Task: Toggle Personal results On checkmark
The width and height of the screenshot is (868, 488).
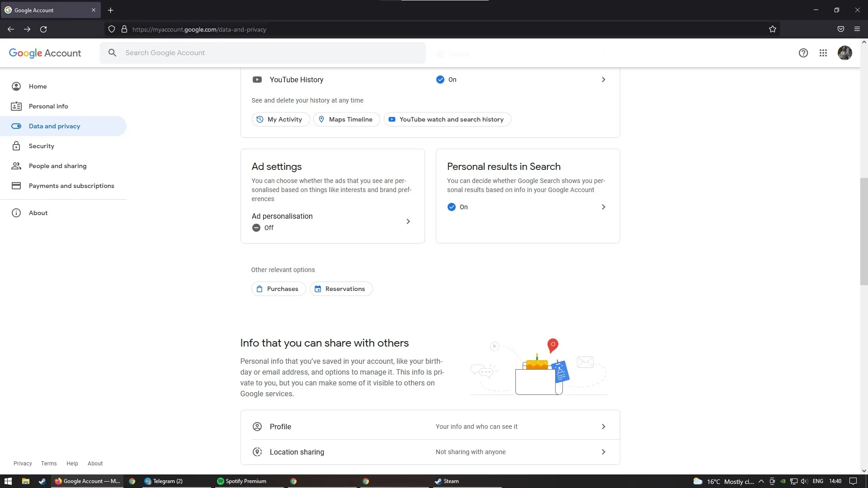Action: [451, 207]
